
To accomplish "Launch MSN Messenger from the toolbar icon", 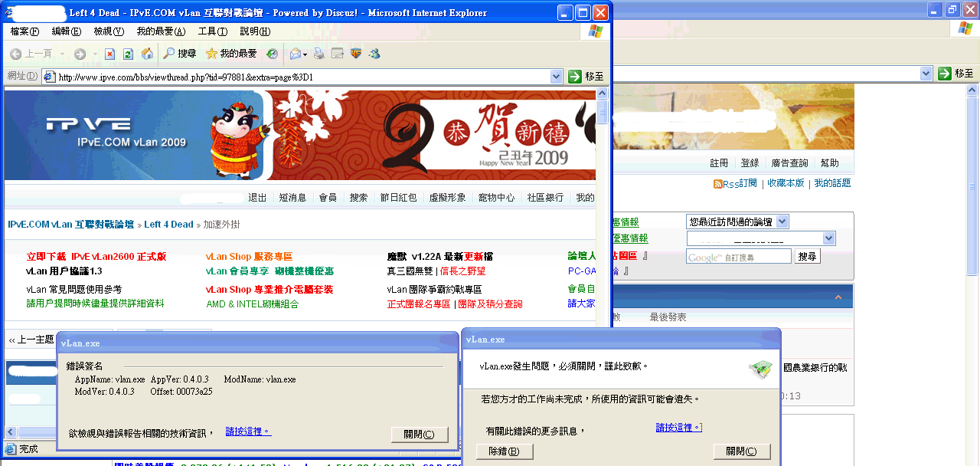I will tap(374, 54).
